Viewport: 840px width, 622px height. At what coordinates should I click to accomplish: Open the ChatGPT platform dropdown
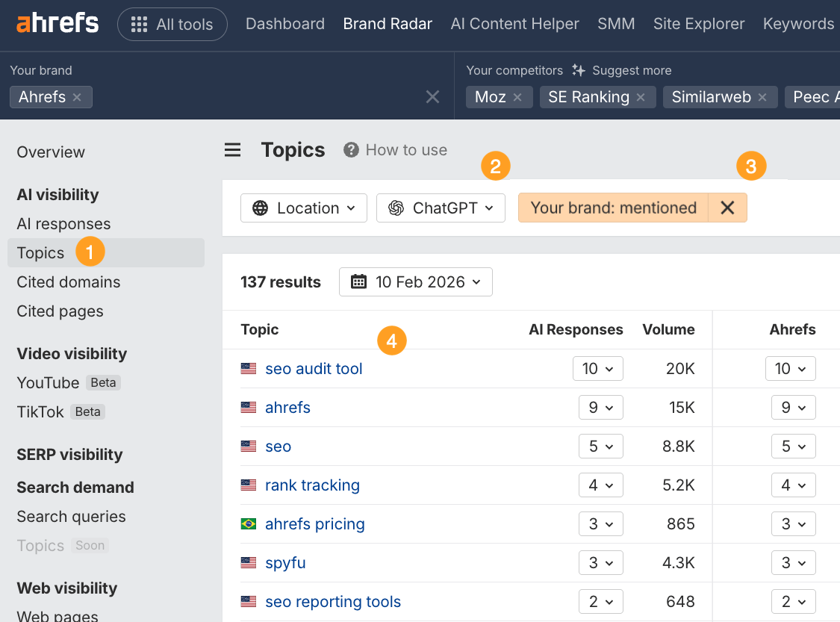pyautogui.click(x=441, y=208)
